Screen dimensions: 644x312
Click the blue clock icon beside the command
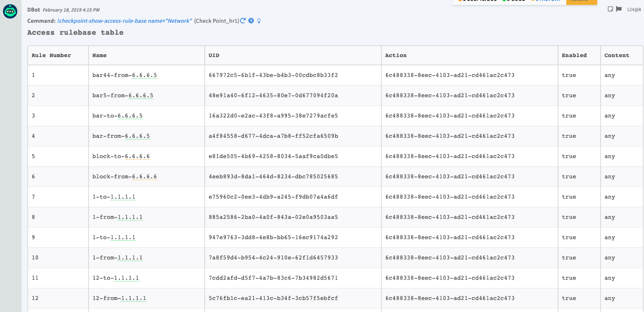(x=251, y=21)
